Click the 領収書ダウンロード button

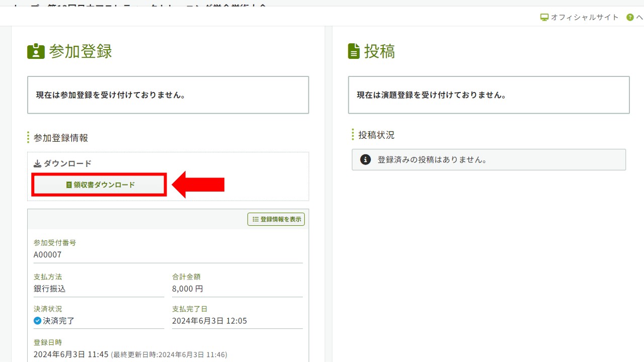tap(99, 185)
